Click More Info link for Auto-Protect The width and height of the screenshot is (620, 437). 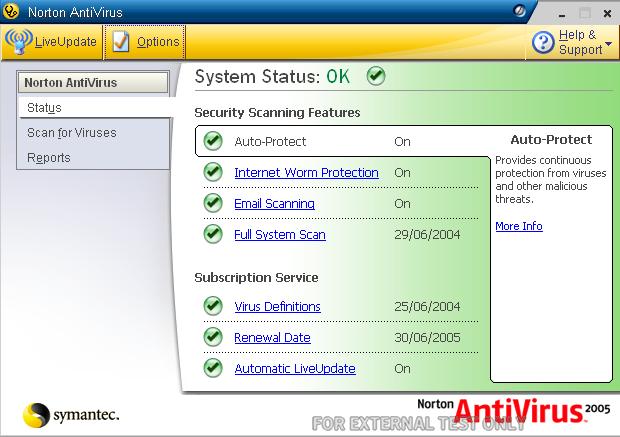pyautogui.click(x=519, y=226)
